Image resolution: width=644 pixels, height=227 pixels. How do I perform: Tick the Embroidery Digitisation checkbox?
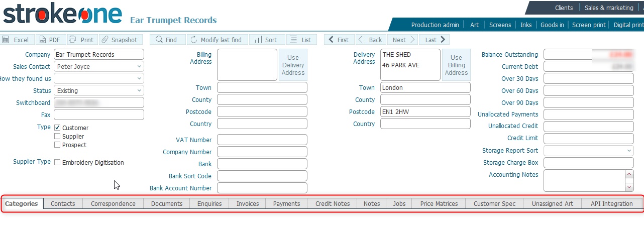click(57, 163)
